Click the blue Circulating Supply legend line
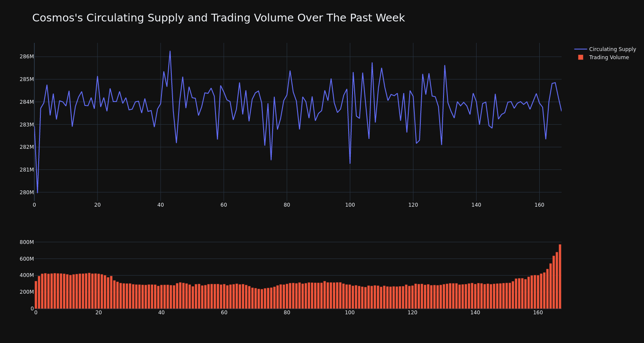This screenshot has width=644, height=343. point(580,49)
